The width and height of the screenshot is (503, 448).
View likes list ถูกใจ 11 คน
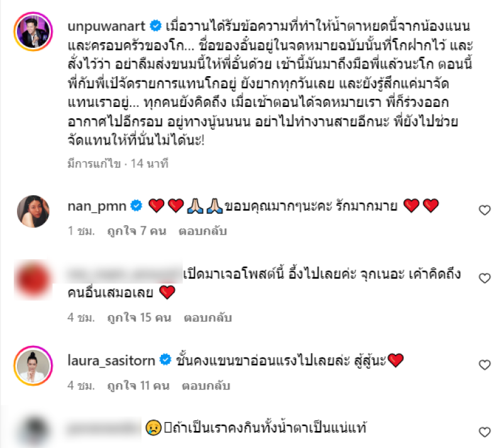click(138, 386)
